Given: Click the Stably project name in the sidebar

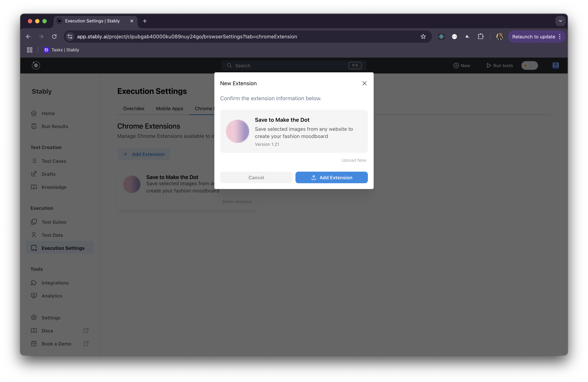Looking at the screenshot, I should (x=42, y=91).
